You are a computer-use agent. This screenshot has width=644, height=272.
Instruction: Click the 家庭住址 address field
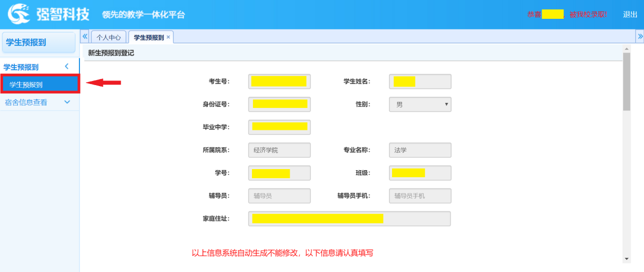[349, 219]
